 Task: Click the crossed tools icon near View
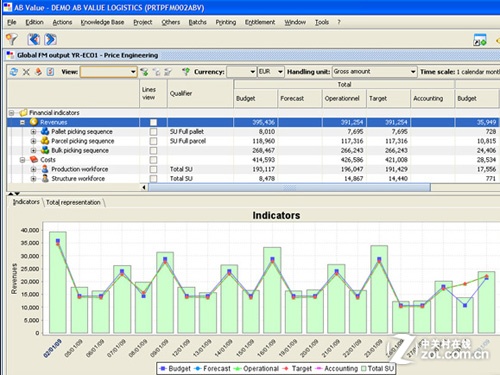(26, 72)
